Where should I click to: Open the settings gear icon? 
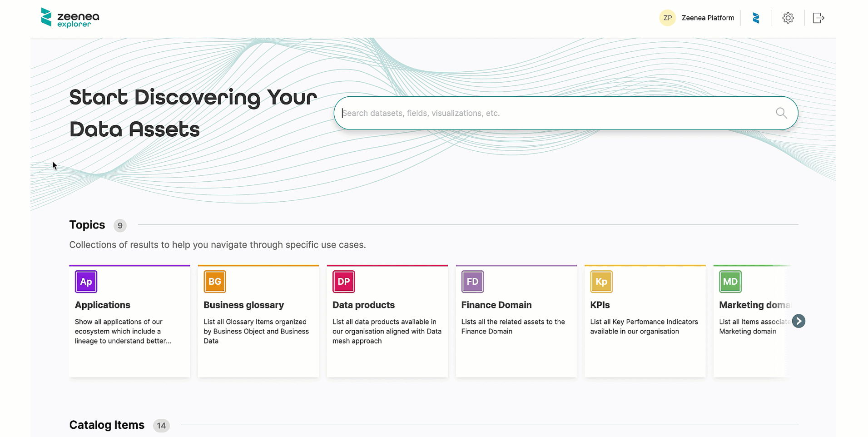click(788, 18)
